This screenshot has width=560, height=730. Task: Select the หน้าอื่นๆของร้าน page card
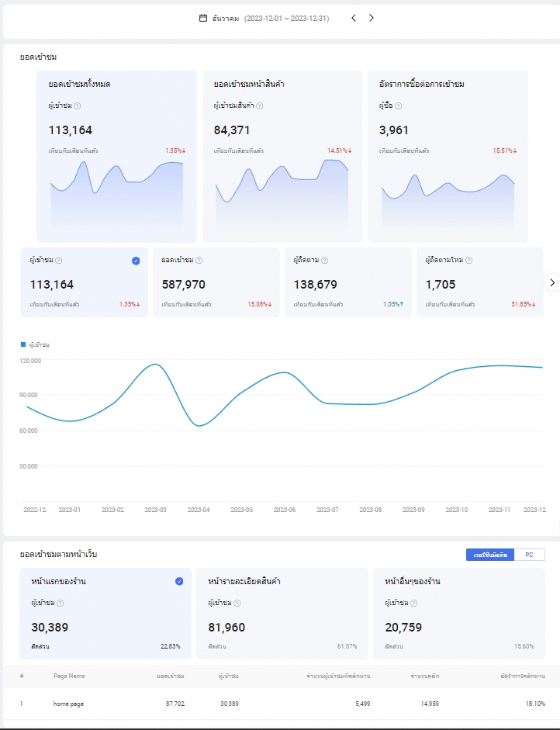(459, 613)
